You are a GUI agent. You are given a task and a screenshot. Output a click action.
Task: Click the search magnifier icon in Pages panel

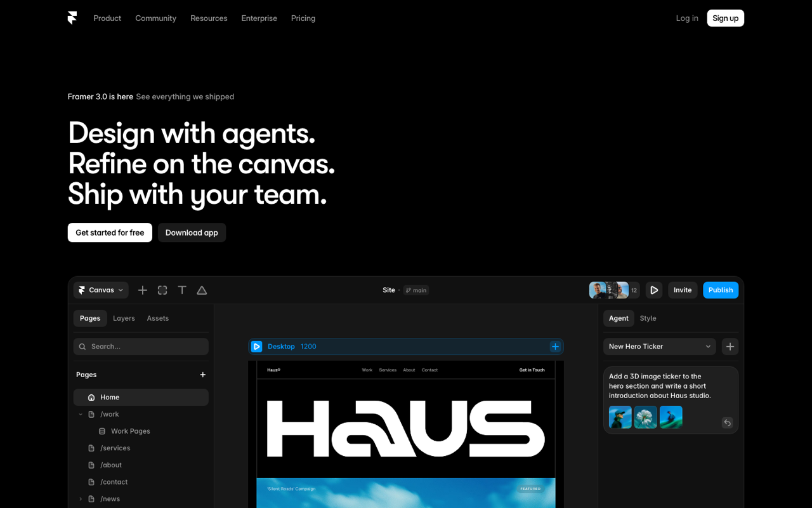[82, 347]
